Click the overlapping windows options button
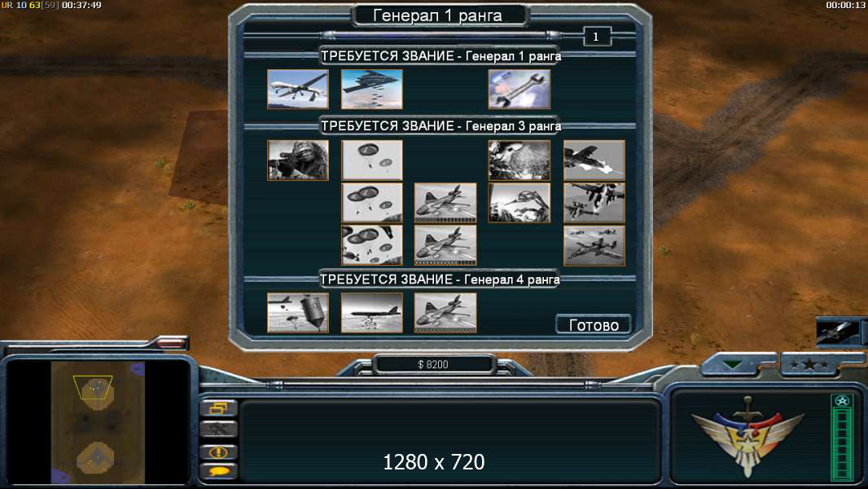The width and height of the screenshot is (868, 489). pos(219,408)
